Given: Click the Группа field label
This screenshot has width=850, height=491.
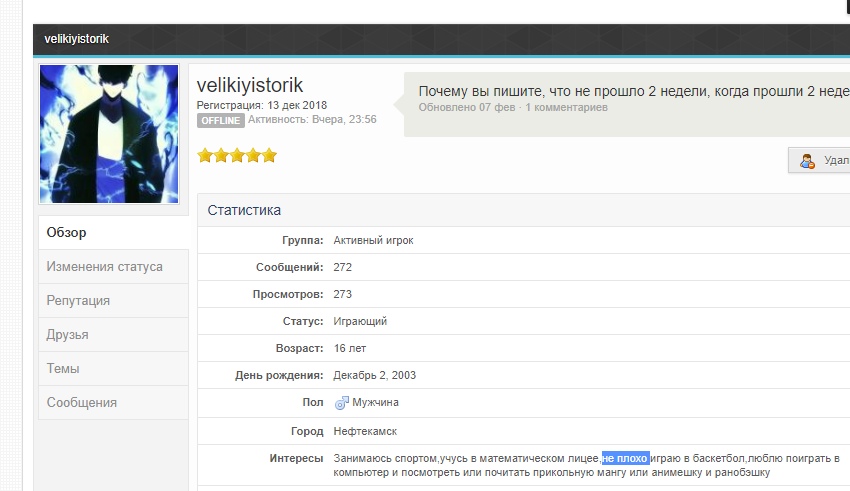Looking at the screenshot, I should (x=302, y=241).
